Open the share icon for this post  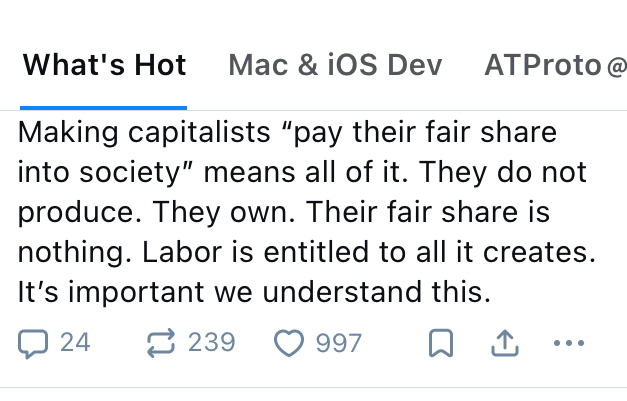pos(505,344)
